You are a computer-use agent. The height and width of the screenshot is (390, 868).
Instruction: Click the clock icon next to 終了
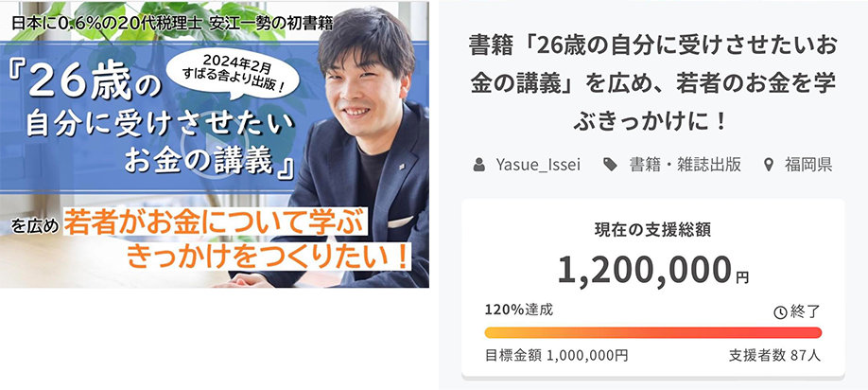[x=780, y=312]
